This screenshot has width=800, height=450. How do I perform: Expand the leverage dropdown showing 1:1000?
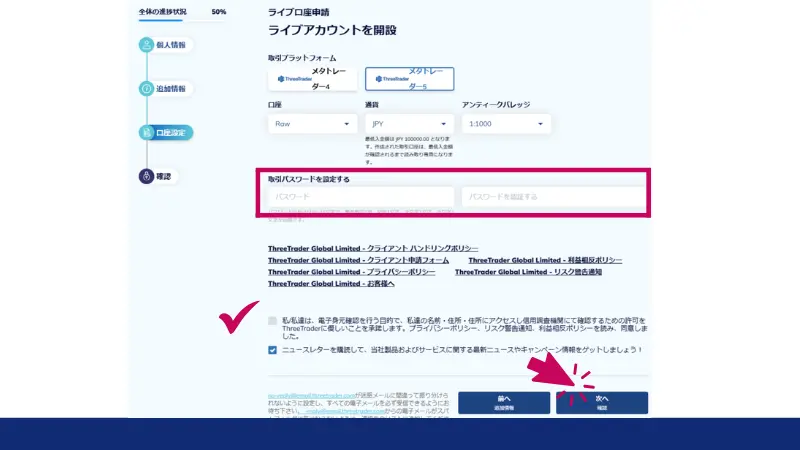point(506,124)
